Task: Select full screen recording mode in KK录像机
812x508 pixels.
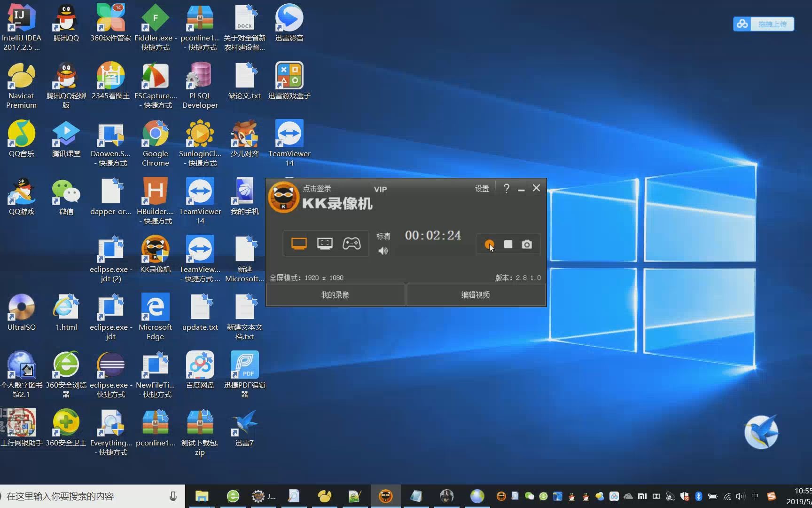Action: 299,243
